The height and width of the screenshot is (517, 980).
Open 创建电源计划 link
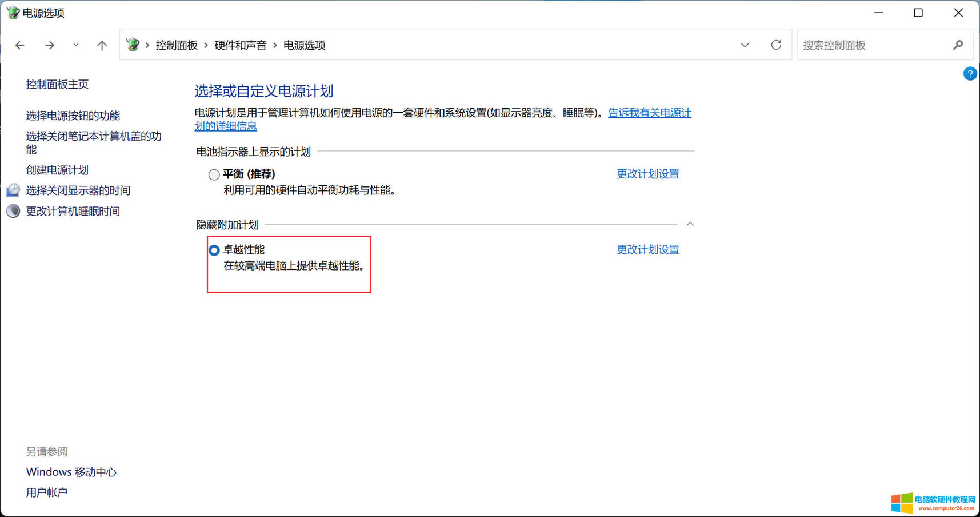pos(57,170)
